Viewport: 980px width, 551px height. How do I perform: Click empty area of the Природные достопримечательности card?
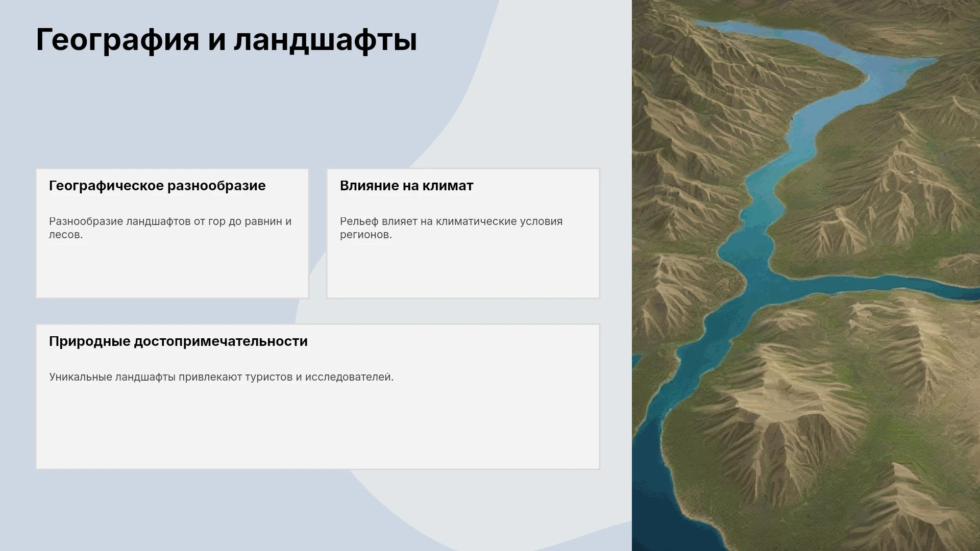[x=317, y=429]
